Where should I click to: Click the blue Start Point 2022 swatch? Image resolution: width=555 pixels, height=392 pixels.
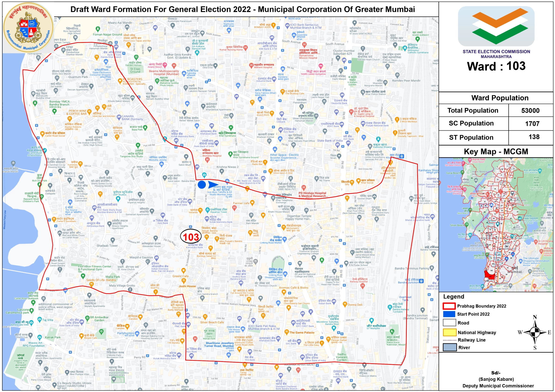coord(449,314)
